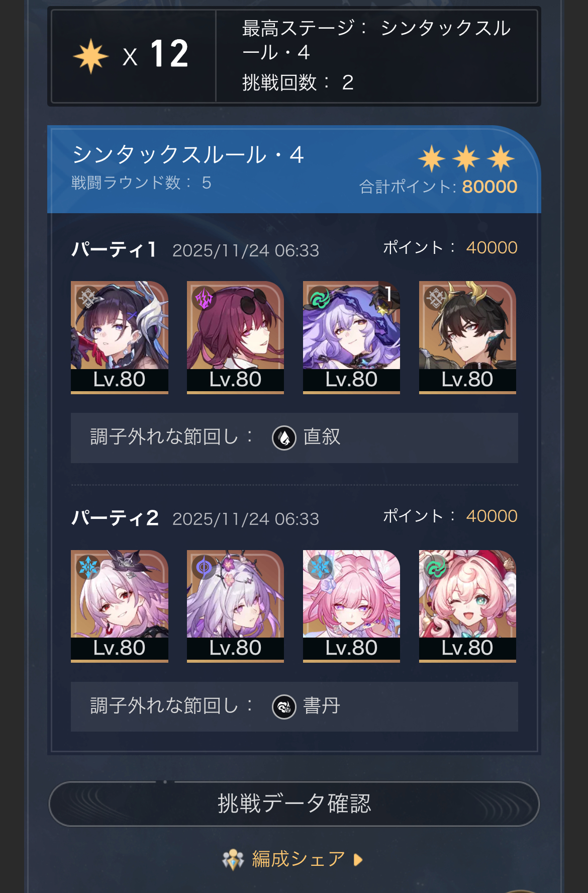Image resolution: width=588 pixels, height=893 pixels.
Task: Click the wind element icon on hooded character
Action: click(320, 298)
